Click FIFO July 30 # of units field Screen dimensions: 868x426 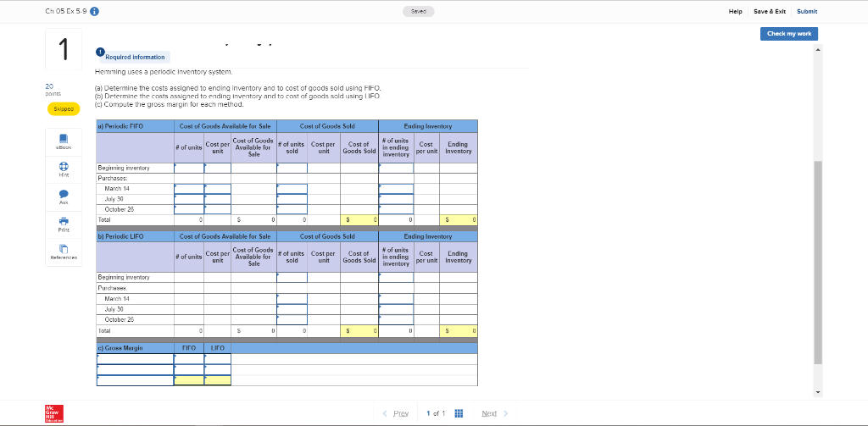click(x=189, y=199)
